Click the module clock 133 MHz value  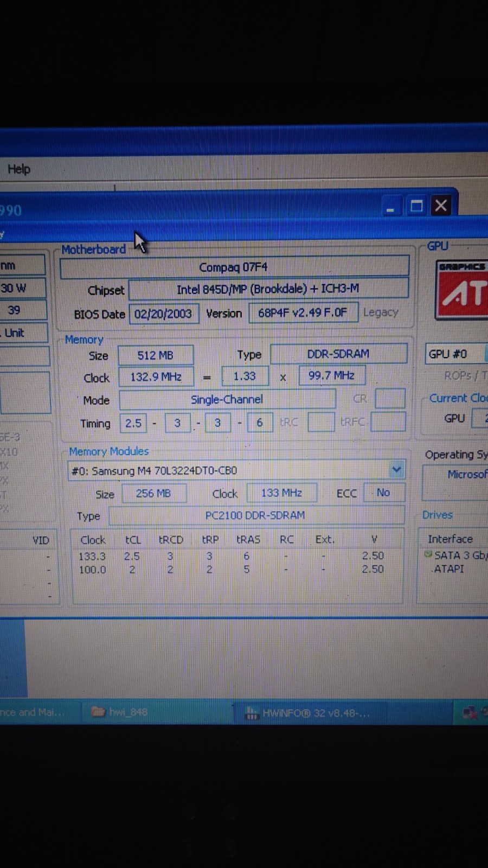pyautogui.click(x=281, y=493)
